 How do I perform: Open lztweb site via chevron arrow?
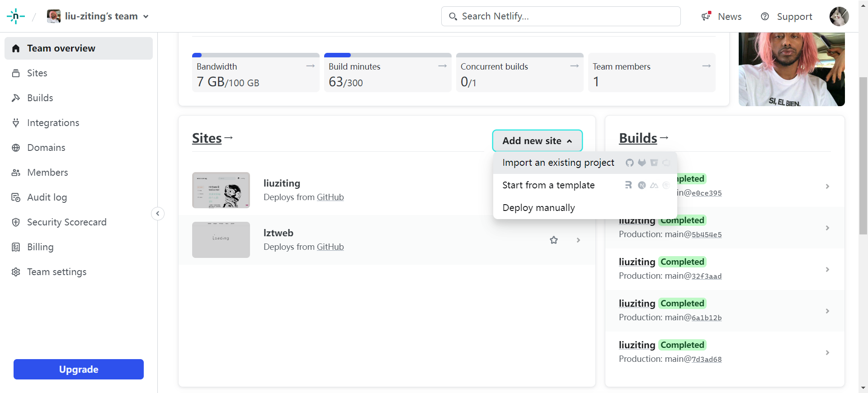[578, 240]
